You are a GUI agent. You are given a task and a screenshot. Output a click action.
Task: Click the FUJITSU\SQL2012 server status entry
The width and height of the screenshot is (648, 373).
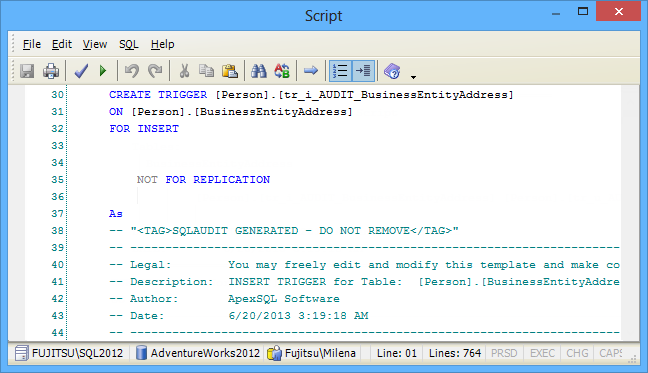coord(77,354)
